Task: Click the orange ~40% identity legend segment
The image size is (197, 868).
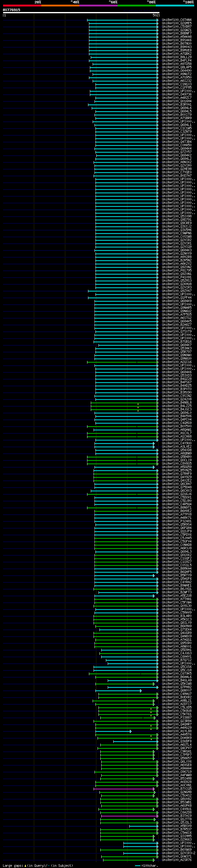Action: 60,6
